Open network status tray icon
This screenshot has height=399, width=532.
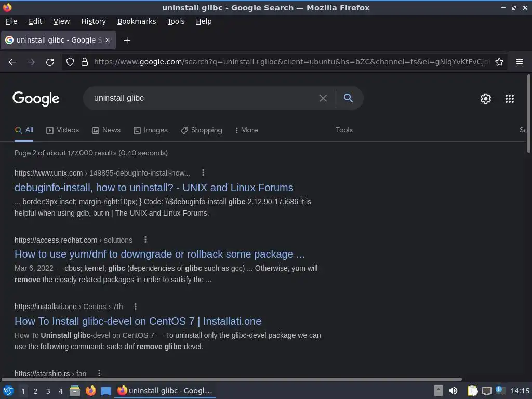pyautogui.click(x=486, y=391)
